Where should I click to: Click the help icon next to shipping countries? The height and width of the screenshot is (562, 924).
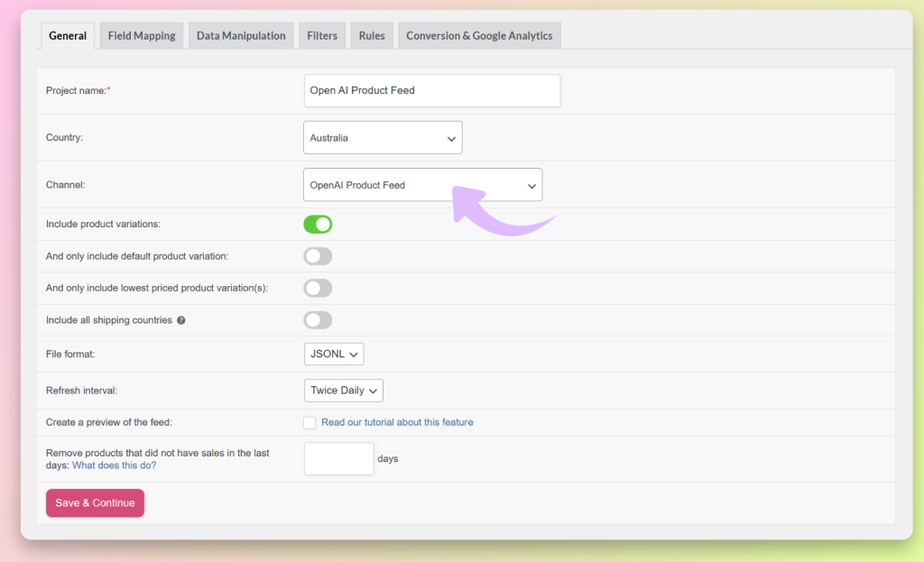coord(180,320)
